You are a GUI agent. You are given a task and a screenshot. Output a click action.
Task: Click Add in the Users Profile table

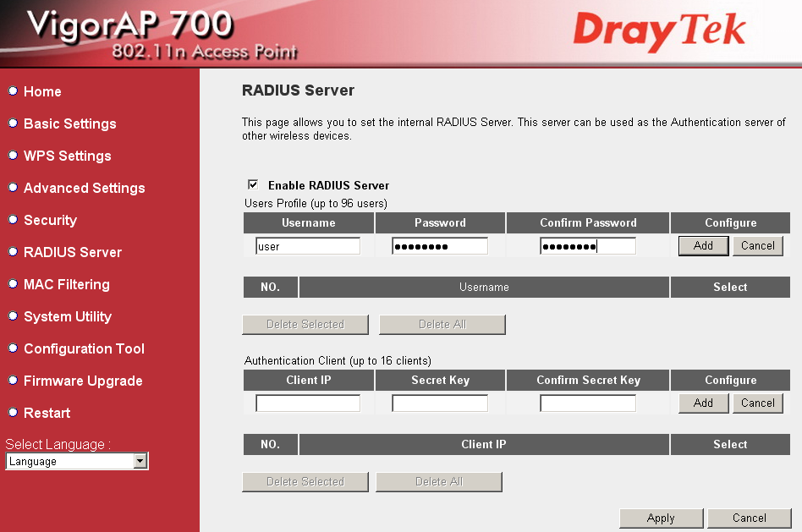703,245
